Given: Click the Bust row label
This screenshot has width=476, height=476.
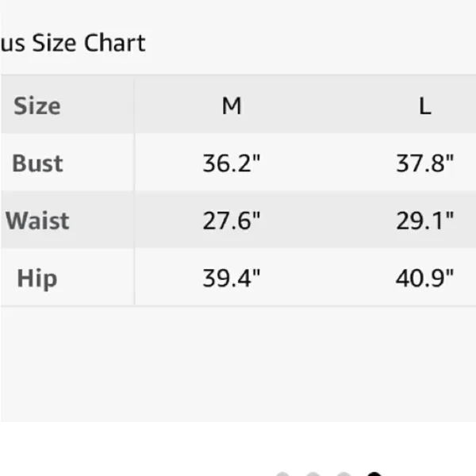Looking at the screenshot, I should coord(37,163).
